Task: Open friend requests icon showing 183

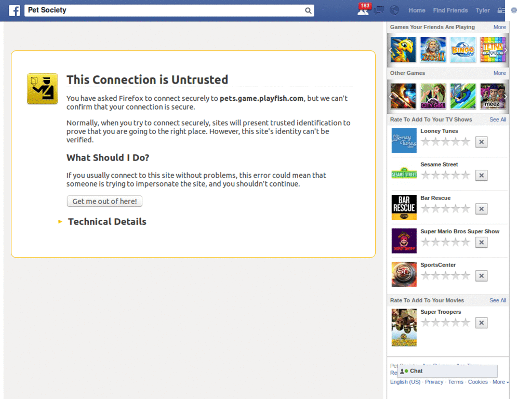Action: (x=363, y=10)
